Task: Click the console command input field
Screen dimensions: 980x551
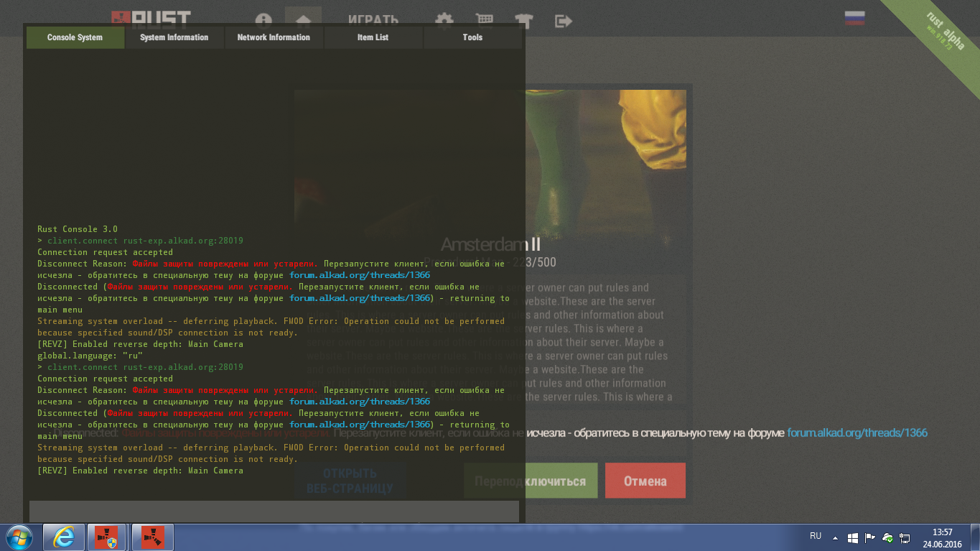Action: click(274, 511)
